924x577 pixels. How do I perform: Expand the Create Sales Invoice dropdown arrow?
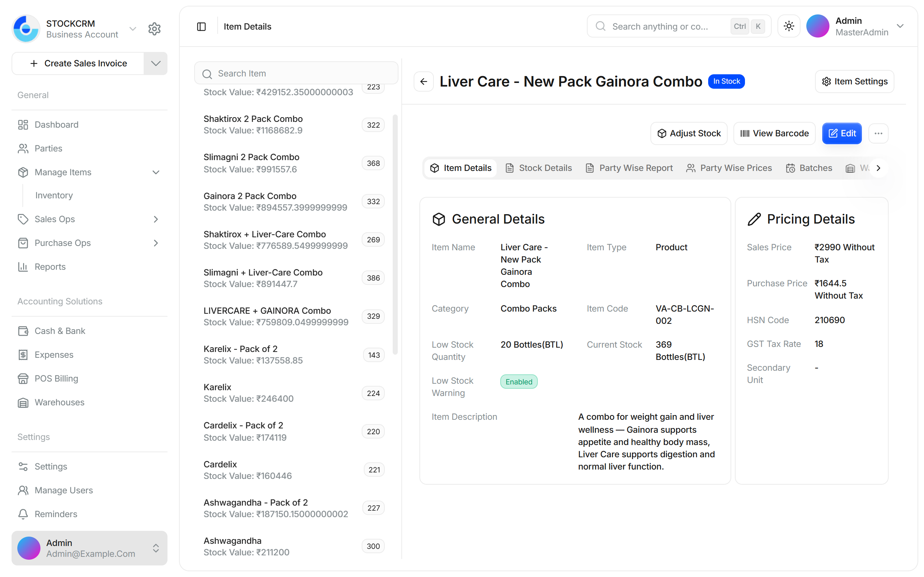tap(156, 63)
